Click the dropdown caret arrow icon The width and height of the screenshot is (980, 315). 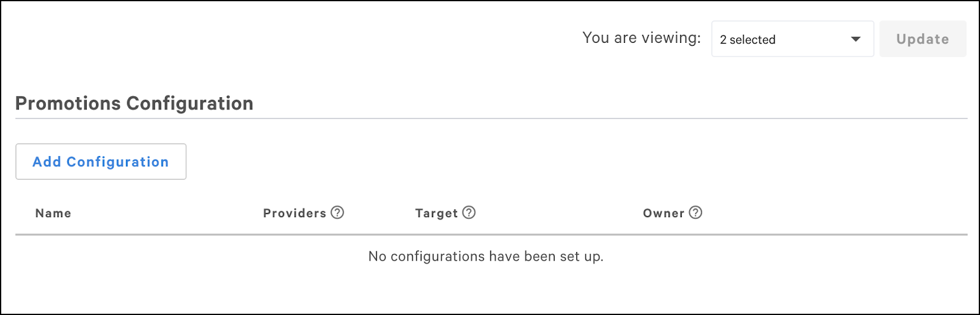855,39
